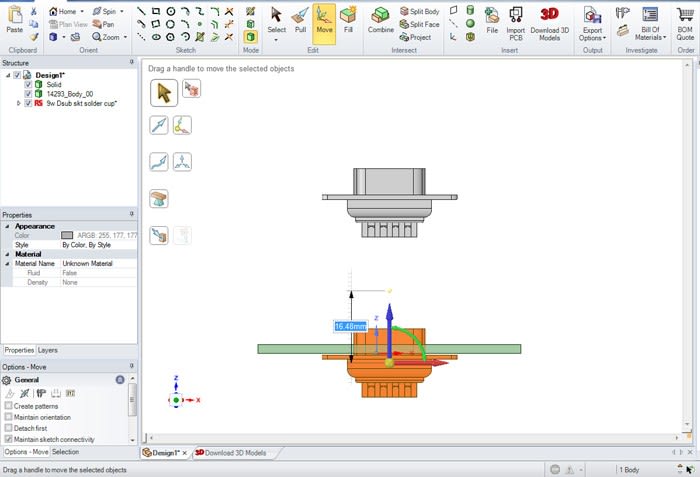Click the gear icon next to General
The height and width of the screenshot is (477, 700).
click(x=6, y=380)
